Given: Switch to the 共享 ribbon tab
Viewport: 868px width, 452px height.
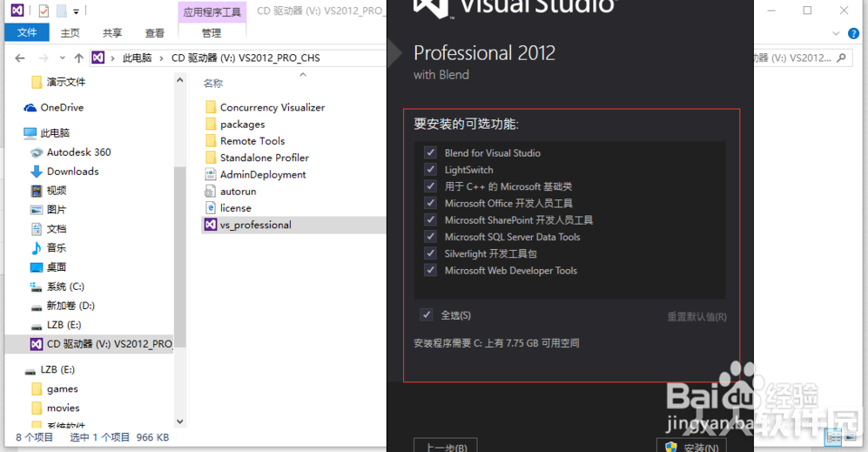Looking at the screenshot, I should coord(112,33).
